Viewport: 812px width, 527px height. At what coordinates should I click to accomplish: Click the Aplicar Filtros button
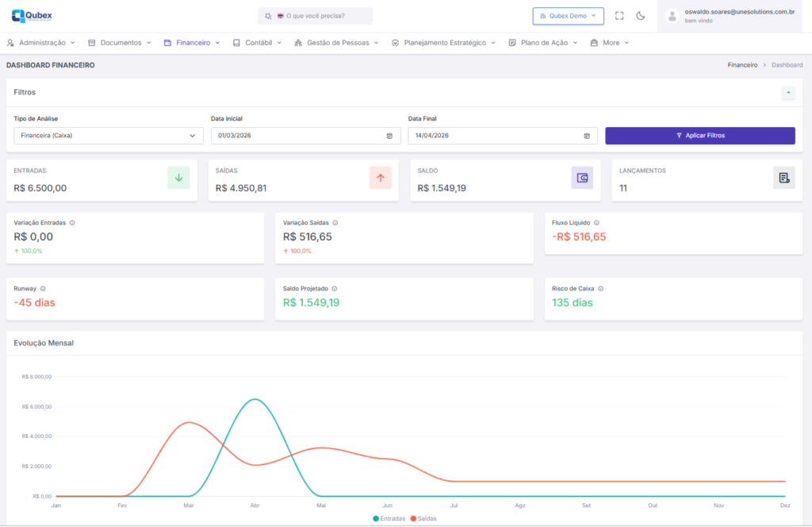(x=699, y=136)
